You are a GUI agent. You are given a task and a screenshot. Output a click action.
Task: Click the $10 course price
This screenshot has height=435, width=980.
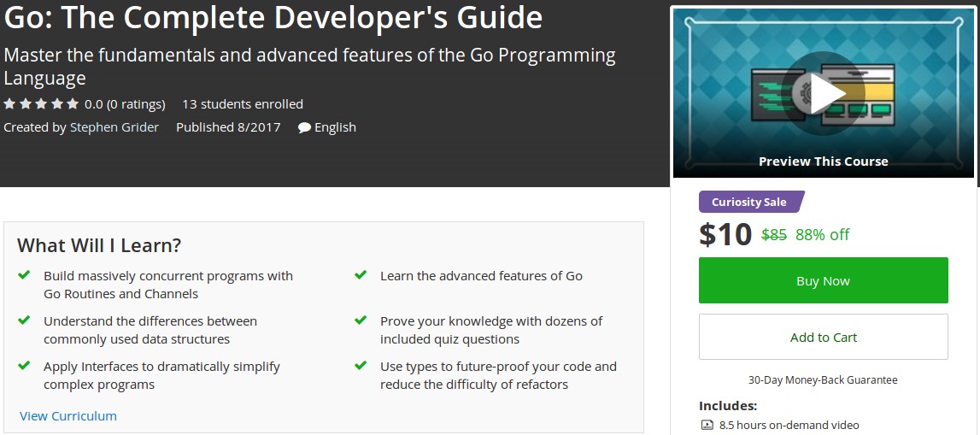click(725, 234)
